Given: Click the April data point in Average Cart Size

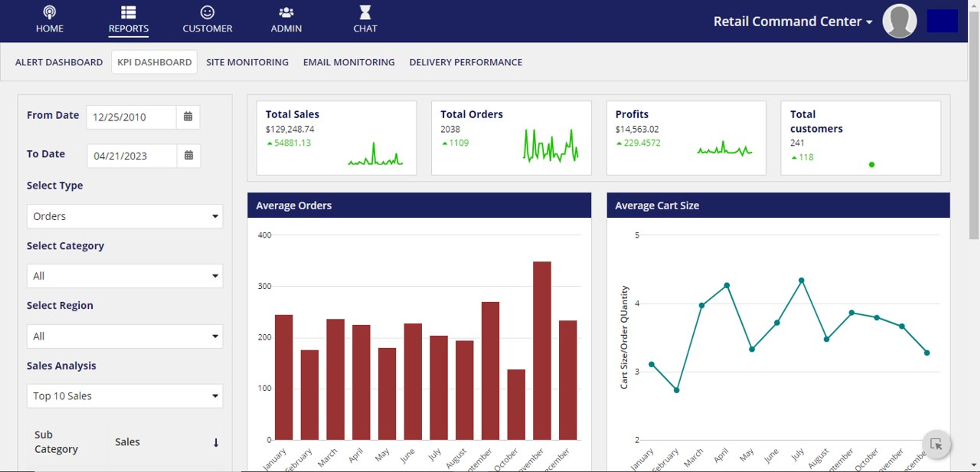Looking at the screenshot, I should point(727,285).
